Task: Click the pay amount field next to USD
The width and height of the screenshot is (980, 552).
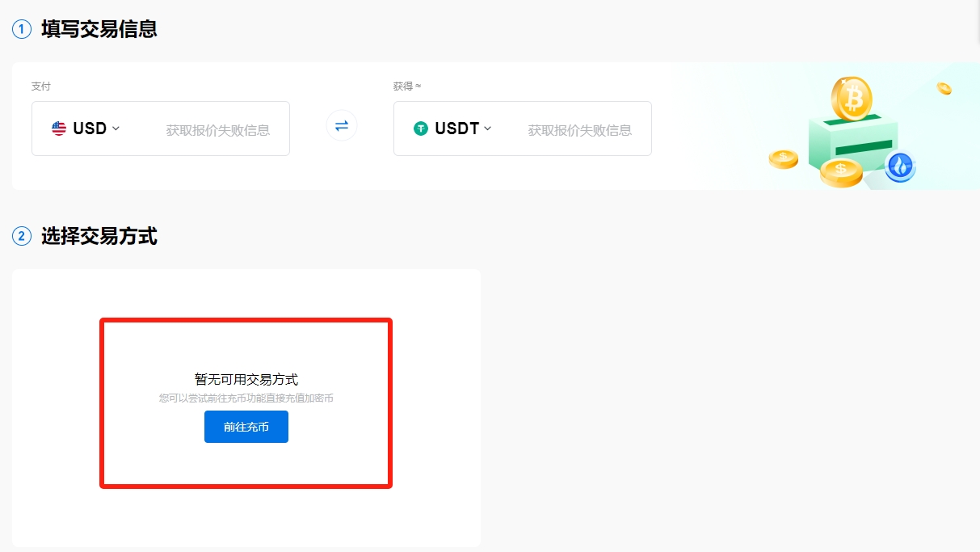Action: click(217, 129)
